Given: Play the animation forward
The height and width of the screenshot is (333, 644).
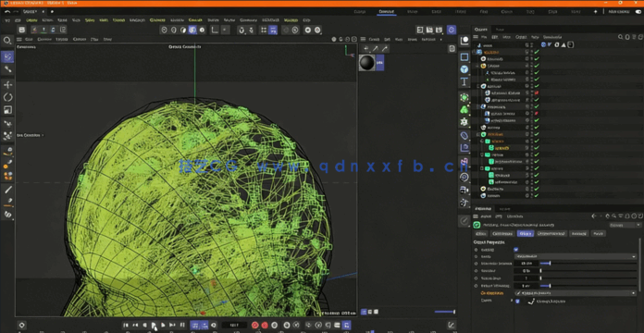Looking at the screenshot, I should (x=154, y=326).
